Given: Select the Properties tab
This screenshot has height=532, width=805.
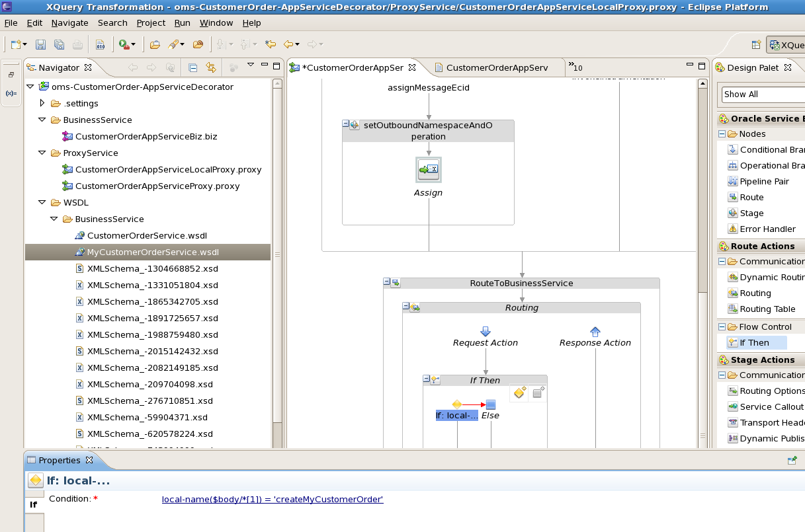Looking at the screenshot, I should 60,460.
